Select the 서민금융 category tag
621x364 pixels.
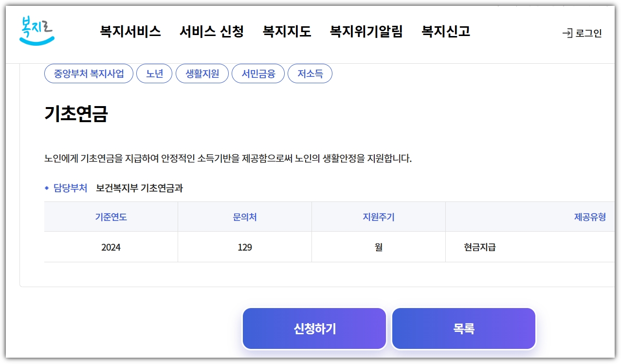[x=258, y=73]
